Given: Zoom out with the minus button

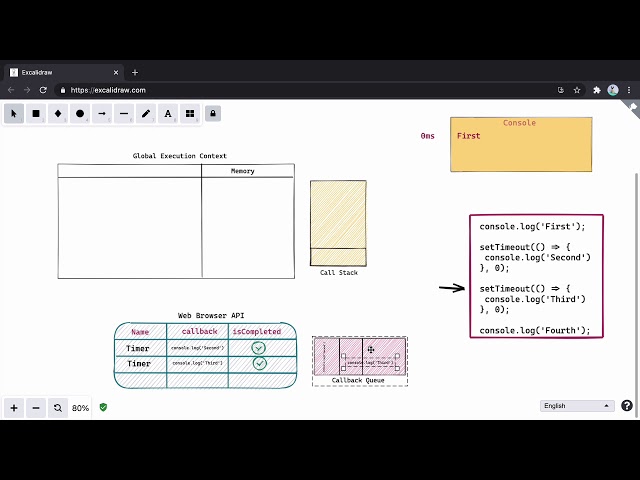Looking at the screenshot, I should (x=36, y=408).
